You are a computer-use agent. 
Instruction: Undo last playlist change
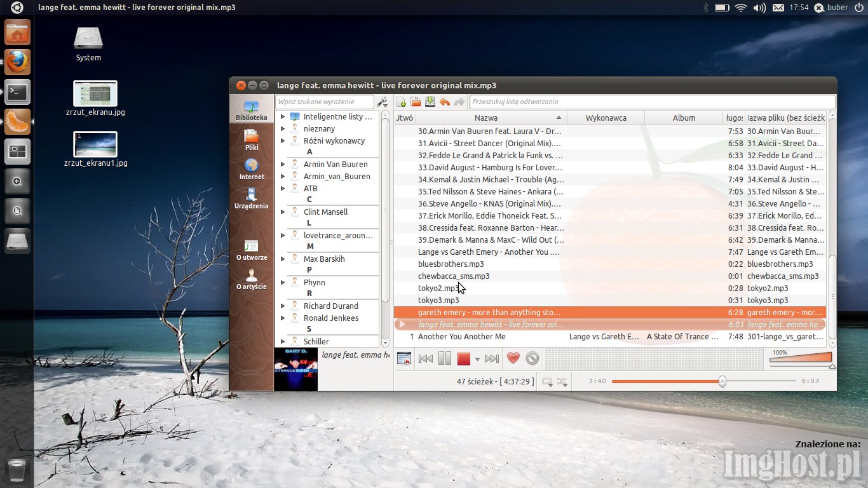445,102
